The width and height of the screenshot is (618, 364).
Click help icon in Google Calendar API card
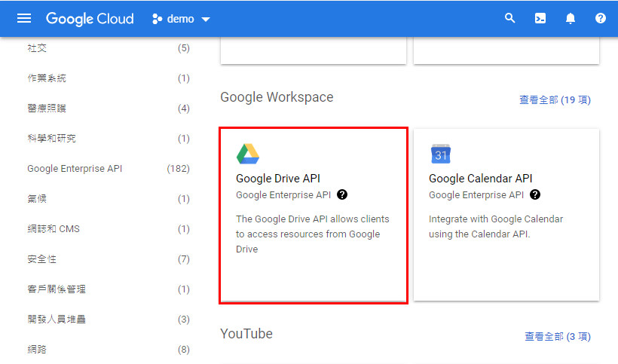coord(535,194)
